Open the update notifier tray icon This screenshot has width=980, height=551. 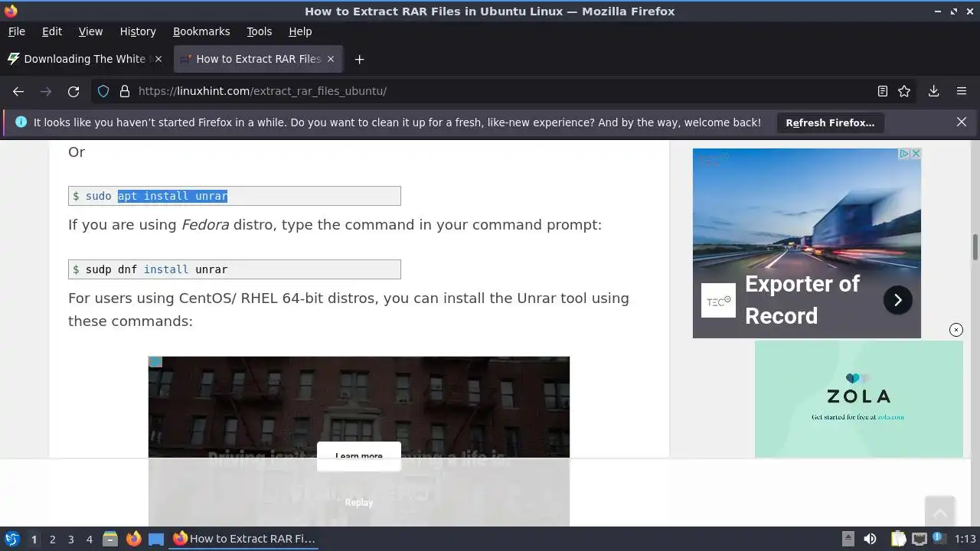point(939,539)
